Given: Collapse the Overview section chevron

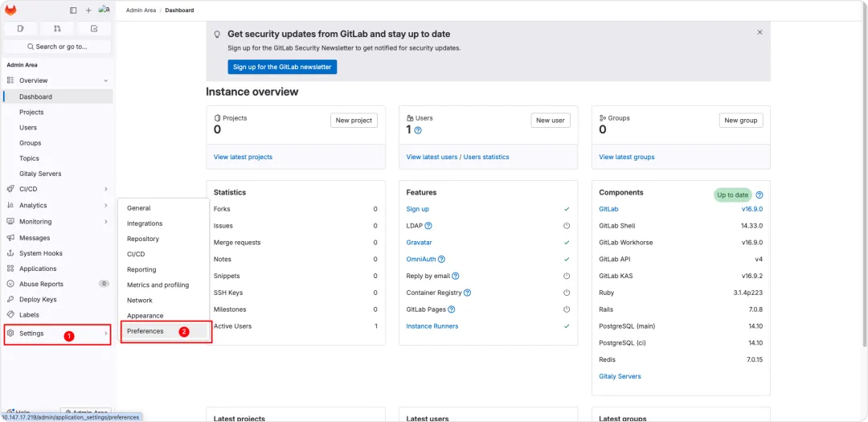Looking at the screenshot, I should coord(105,80).
